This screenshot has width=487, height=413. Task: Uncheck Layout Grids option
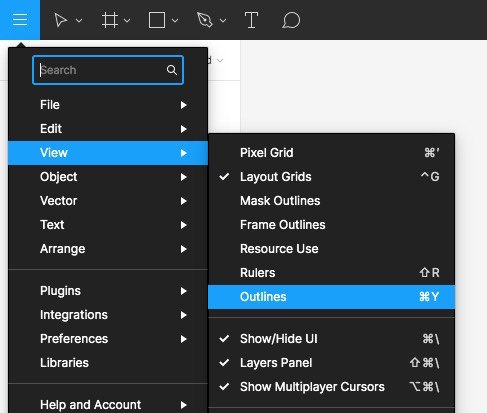331,177
